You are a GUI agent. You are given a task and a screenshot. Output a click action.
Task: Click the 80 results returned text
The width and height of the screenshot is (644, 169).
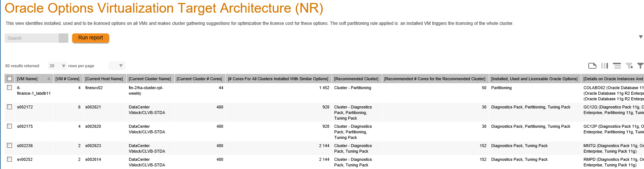tap(22, 66)
